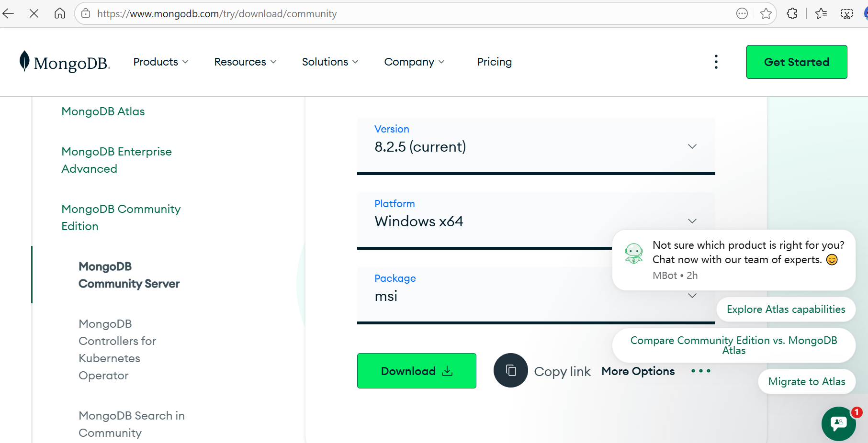Viewport: 868px width, 443px height.
Task: Open the three-dot vertical menu in header
Action: coord(716,62)
